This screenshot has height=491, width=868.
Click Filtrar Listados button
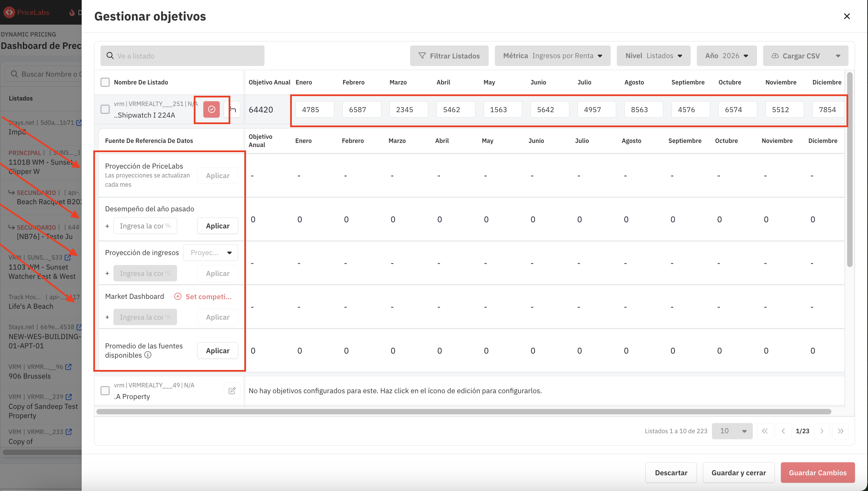pyautogui.click(x=449, y=56)
